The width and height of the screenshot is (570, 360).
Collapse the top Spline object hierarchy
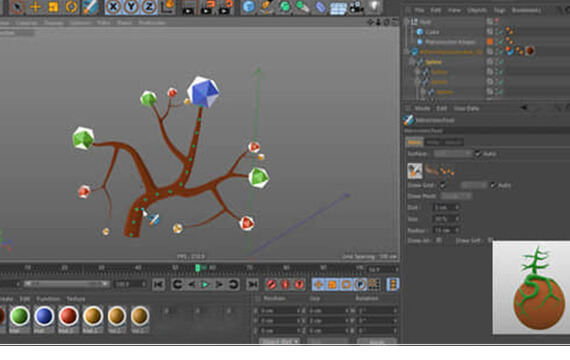412,62
